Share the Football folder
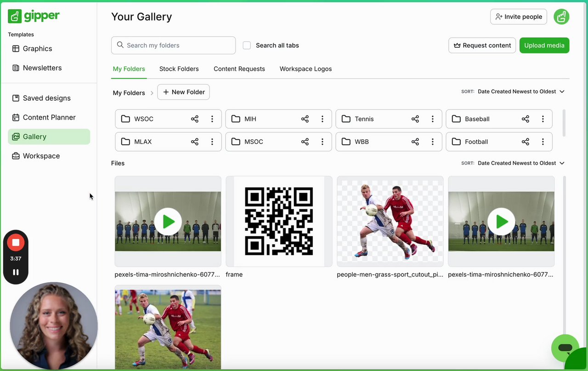Viewport: 588px width, 371px height. (x=526, y=142)
